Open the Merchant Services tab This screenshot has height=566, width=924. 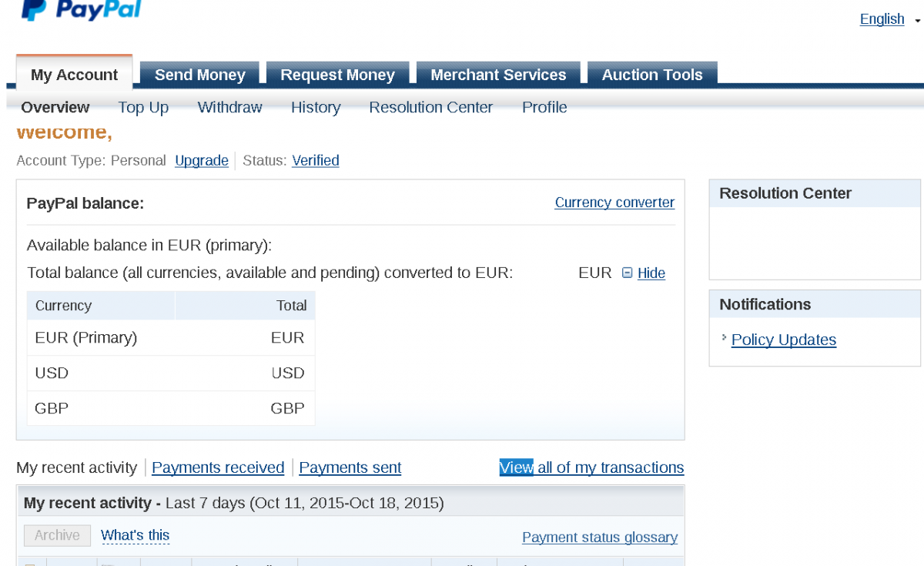498,75
